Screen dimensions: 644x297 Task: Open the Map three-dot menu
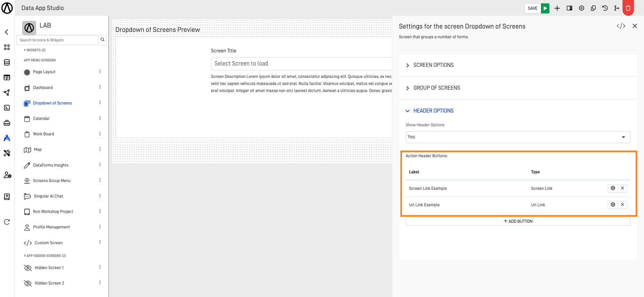tap(100, 149)
